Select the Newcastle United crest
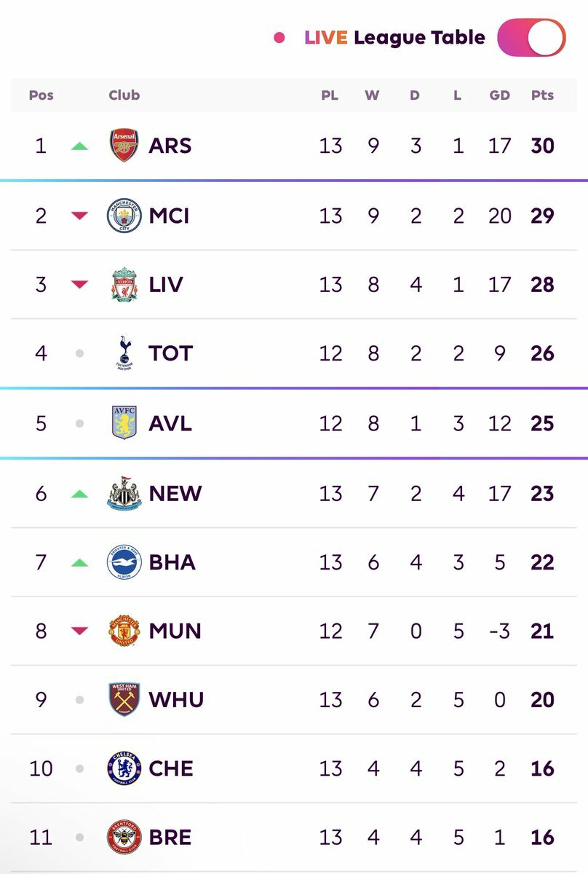This screenshot has width=588, height=874. [124, 493]
